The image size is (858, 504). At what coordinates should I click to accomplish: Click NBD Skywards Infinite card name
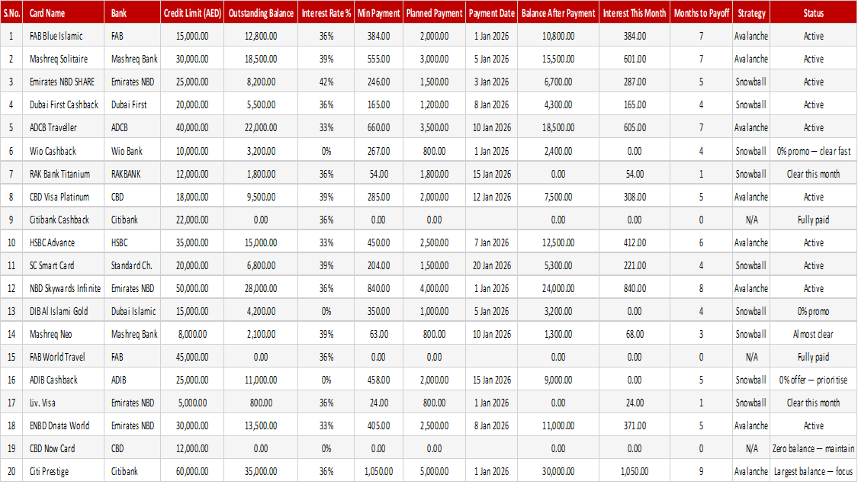click(x=63, y=288)
